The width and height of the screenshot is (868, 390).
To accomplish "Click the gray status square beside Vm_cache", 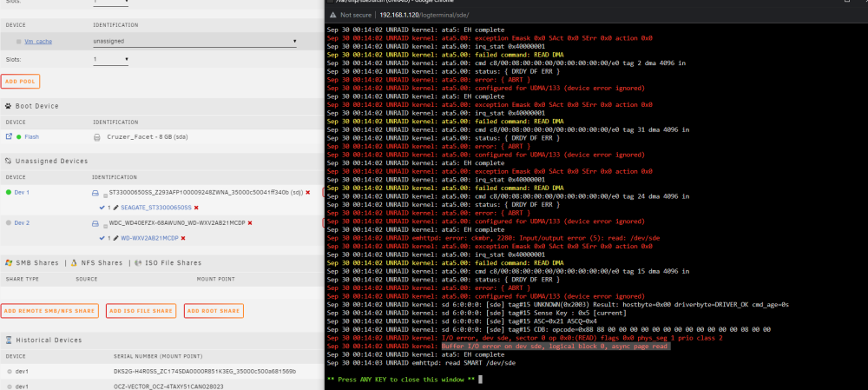I will tap(19, 42).
